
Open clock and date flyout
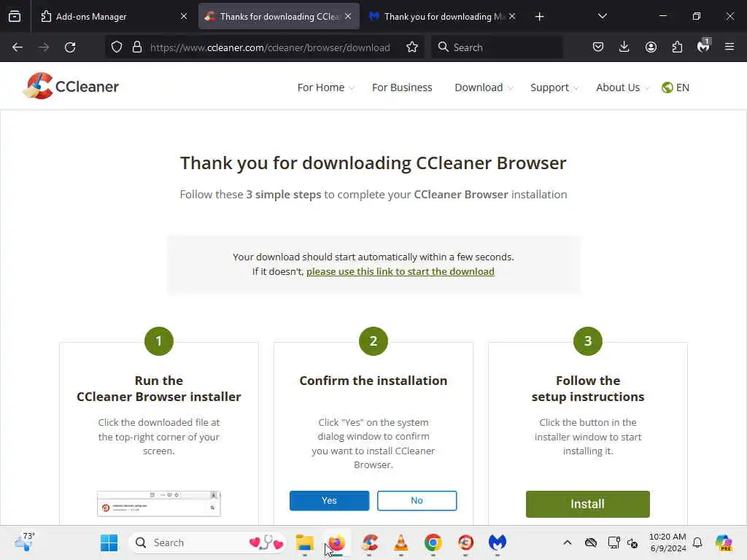(x=667, y=542)
